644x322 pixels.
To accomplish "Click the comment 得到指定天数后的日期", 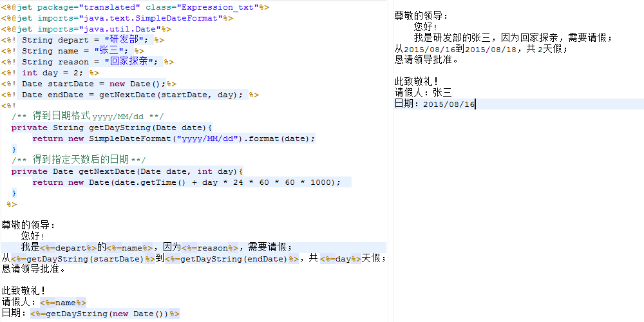I will tap(79, 160).
